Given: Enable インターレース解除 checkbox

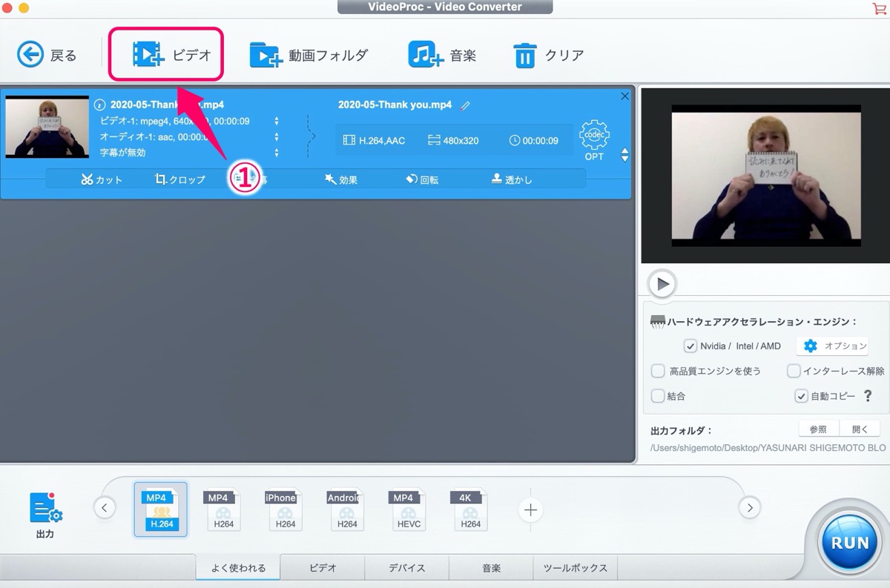Looking at the screenshot, I should point(794,371).
